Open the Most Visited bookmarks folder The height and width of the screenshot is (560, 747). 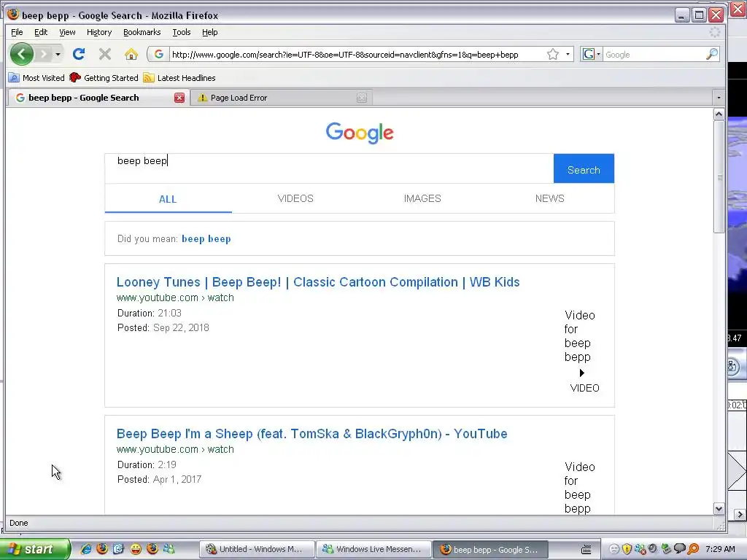tap(36, 77)
